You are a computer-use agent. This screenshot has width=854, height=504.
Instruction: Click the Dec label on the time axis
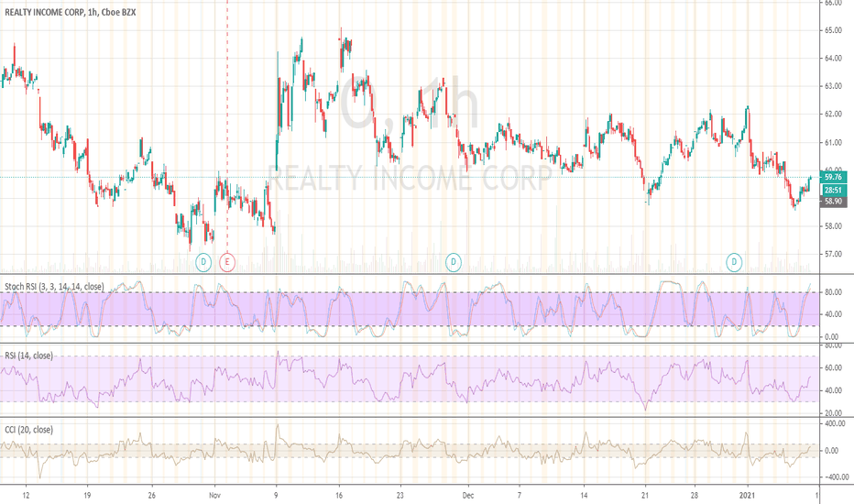tap(468, 495)
